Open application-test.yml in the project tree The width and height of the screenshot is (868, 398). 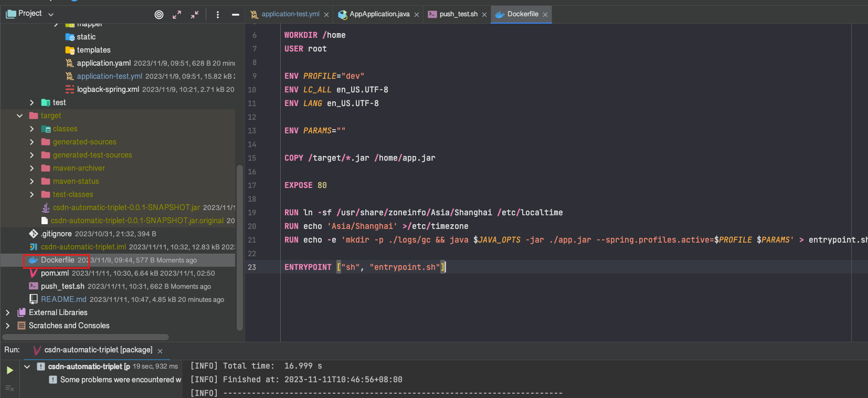click(x=109, y=76)
